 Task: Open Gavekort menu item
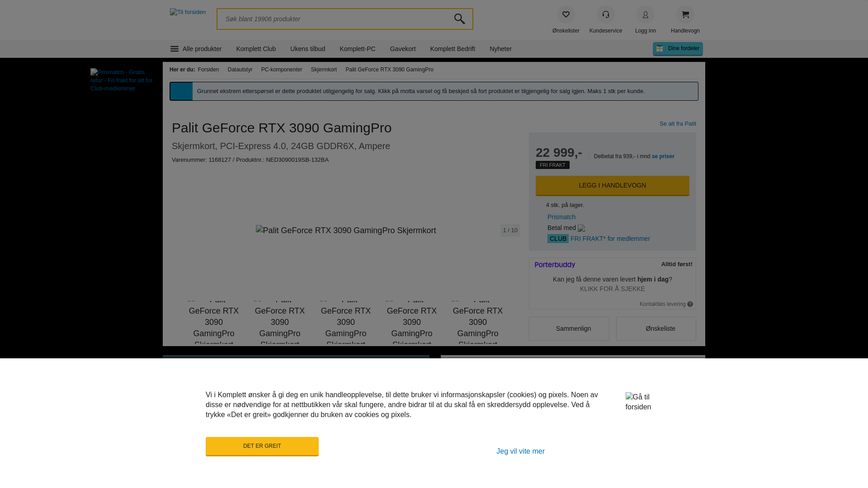(403, 49)
